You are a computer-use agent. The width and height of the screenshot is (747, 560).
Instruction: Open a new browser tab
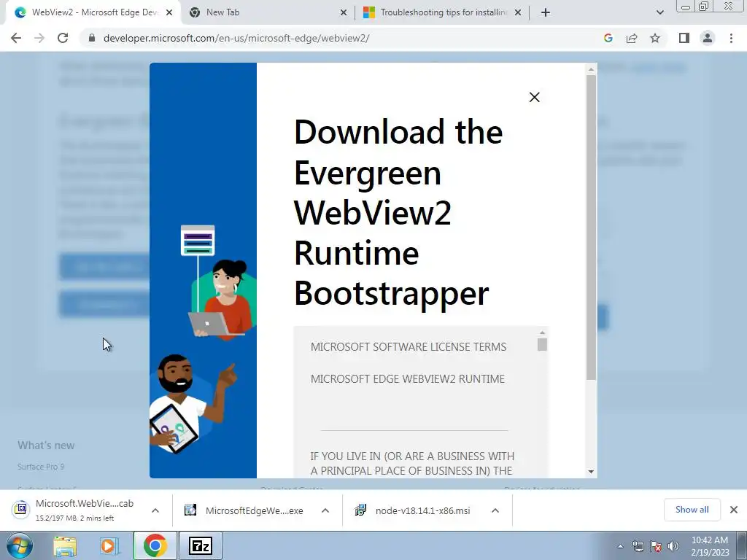[546, 12]
